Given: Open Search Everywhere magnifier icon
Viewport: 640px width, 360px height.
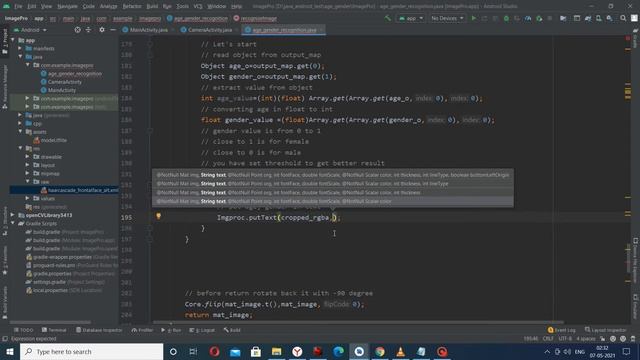Looking at the screenshot, I should 623,18.
